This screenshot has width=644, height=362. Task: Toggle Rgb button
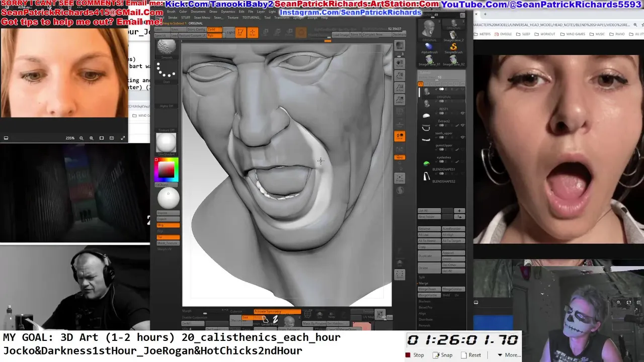(x=214, y=35)
